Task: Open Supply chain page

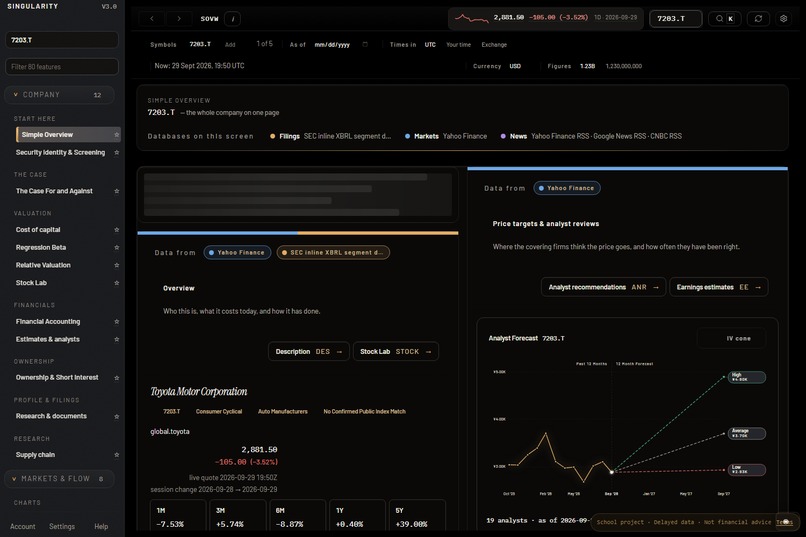Action: (35, 455)
